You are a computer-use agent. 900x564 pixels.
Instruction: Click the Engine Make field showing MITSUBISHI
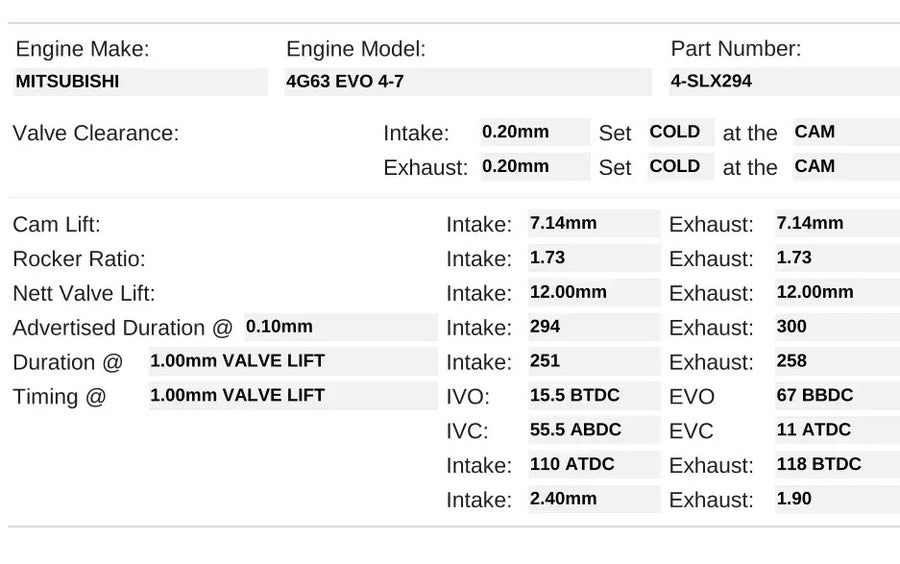pyautogui.click(x=140, y=82)
